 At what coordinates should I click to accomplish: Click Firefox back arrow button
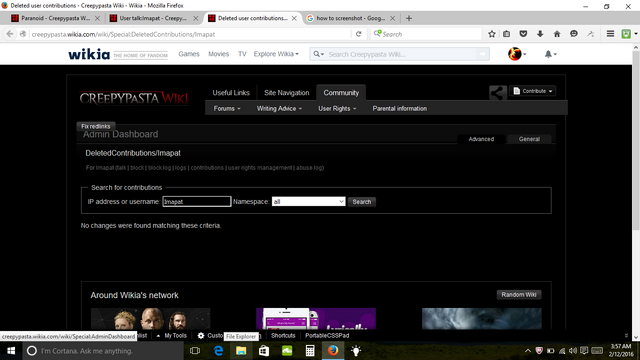click(x=10, y=34)
